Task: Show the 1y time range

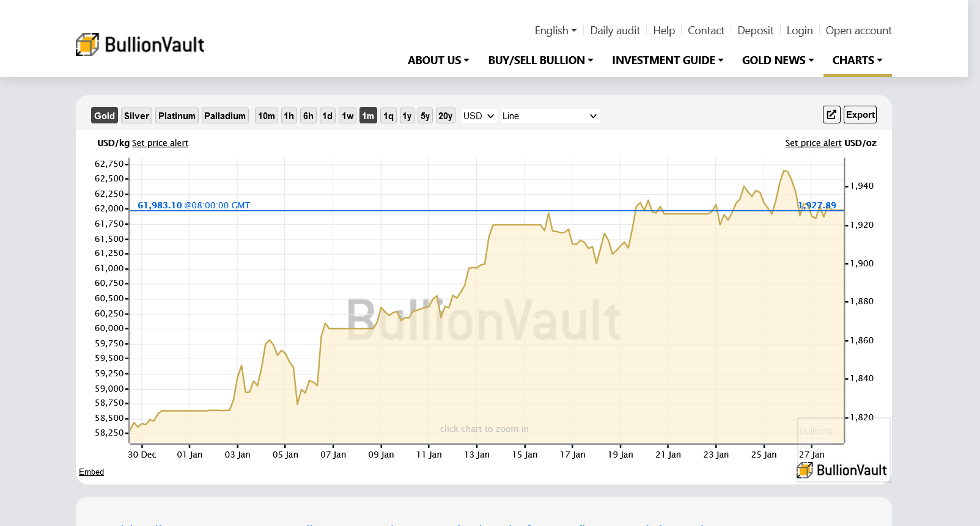Action: [407, 116]
